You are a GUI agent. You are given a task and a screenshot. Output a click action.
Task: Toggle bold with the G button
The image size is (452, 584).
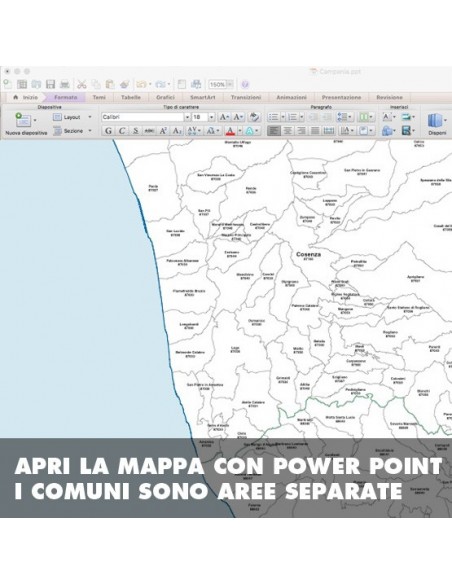(x=108, y=131)
